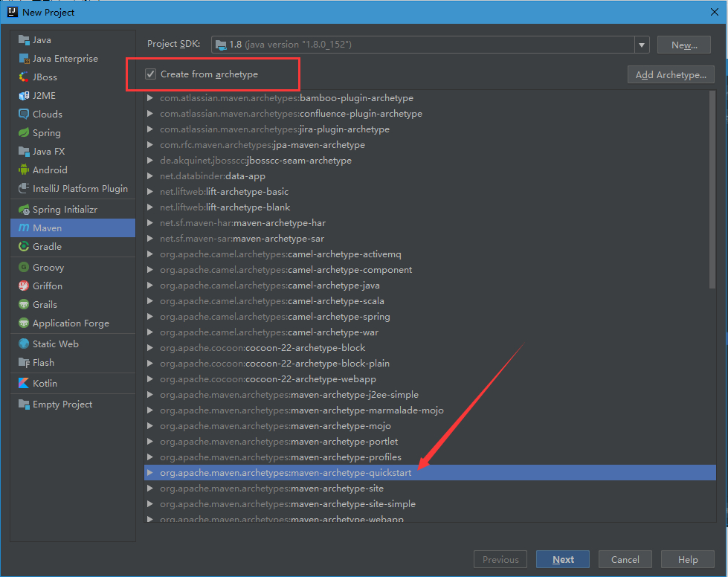Expand camel-archetype-activemq node
The width and height of the screenshot is (728, 577).
tap(150, 254)
